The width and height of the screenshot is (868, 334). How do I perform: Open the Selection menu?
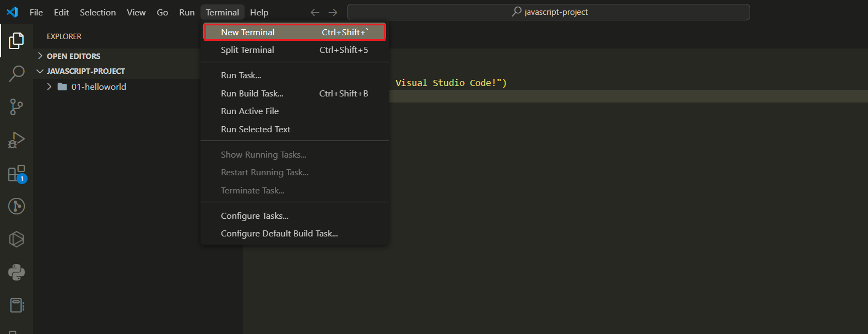point(97,12)
